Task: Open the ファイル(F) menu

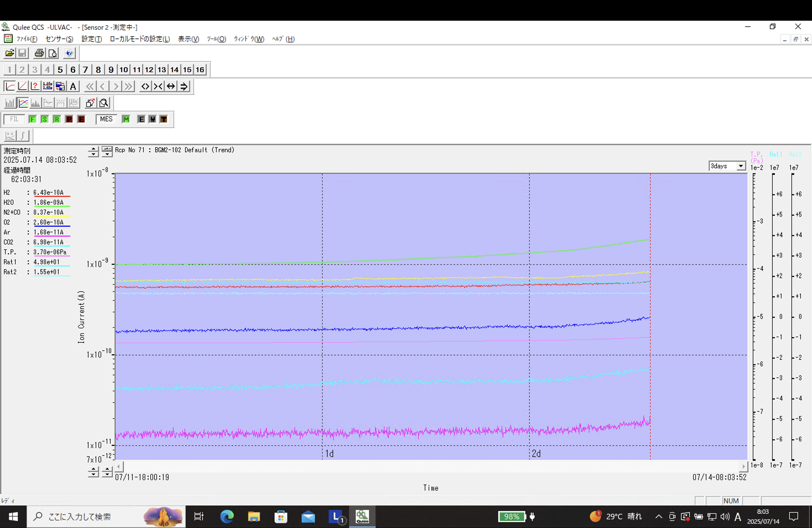Action: [x=27, y=39]
